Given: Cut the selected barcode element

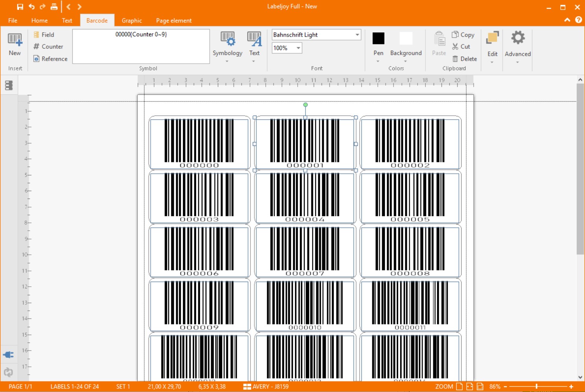Looking at the screenshot, I should pos(461,46).
